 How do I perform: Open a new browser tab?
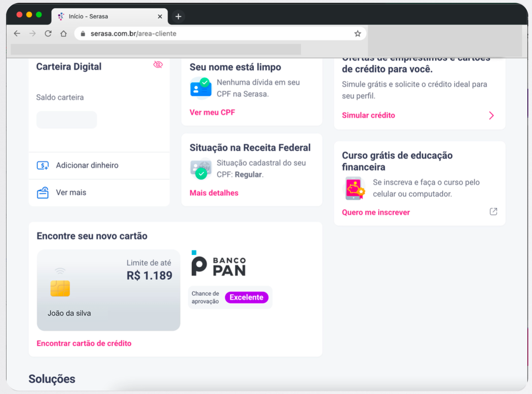[178, 16]
